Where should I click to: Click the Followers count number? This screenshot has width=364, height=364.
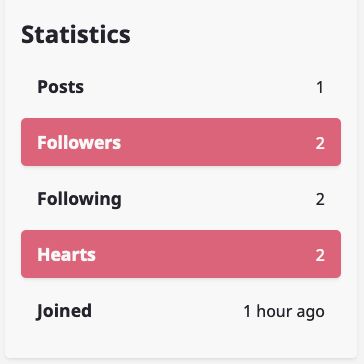(x=320, y=143)
